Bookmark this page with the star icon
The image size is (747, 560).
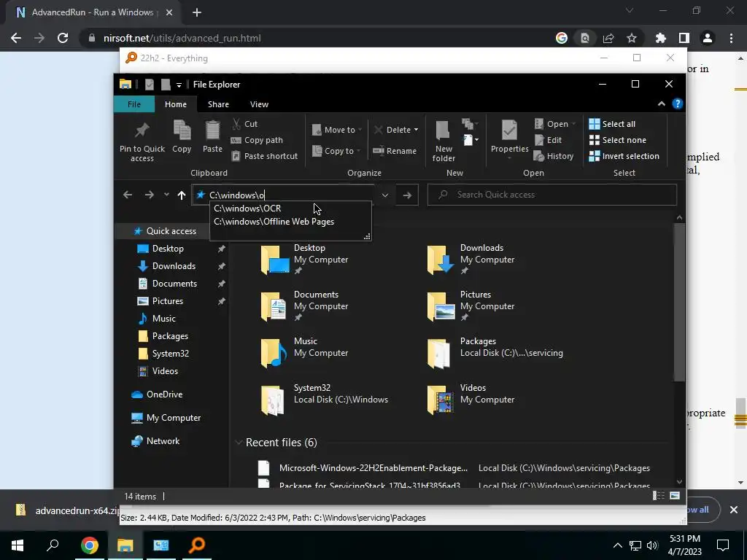coord(631,38)
